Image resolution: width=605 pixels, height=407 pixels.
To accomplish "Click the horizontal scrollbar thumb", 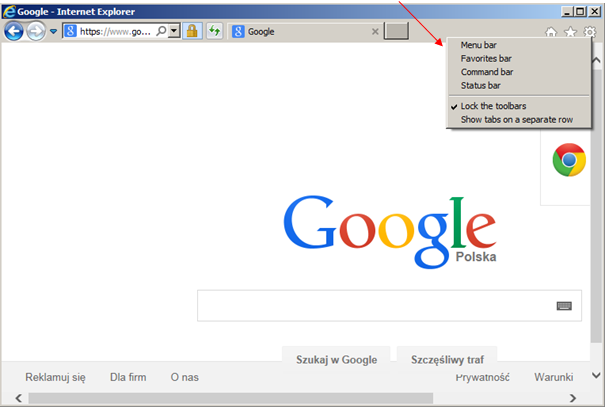I will click(x=231, y=398).
